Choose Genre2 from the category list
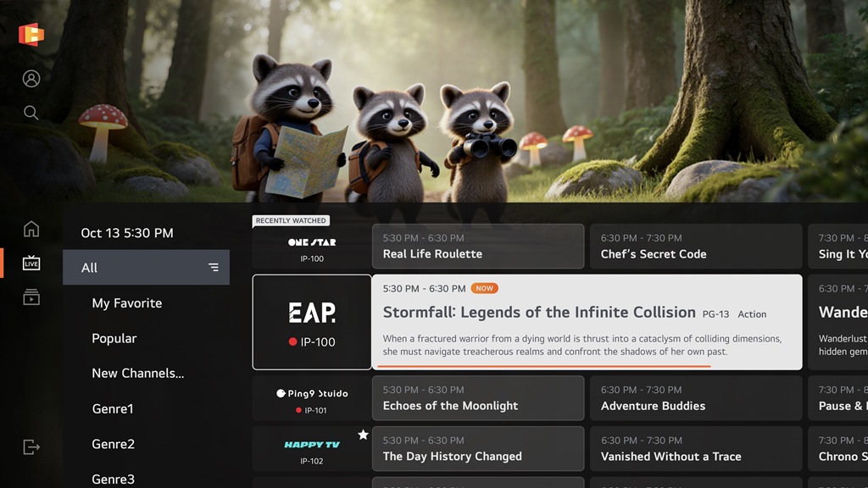The image size is (868, 488). pyautogui.click(x=113, y=444)
